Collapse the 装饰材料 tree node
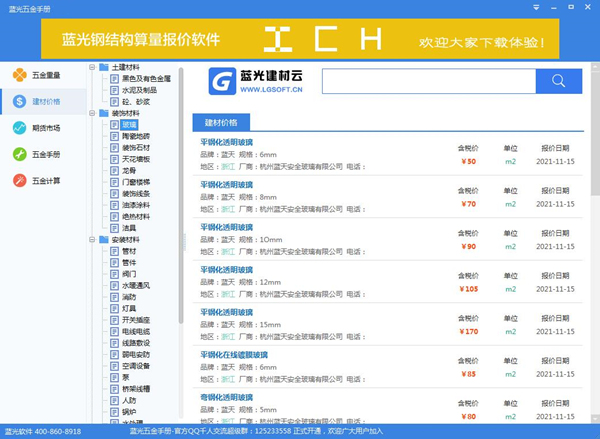 tap(92, 114)
